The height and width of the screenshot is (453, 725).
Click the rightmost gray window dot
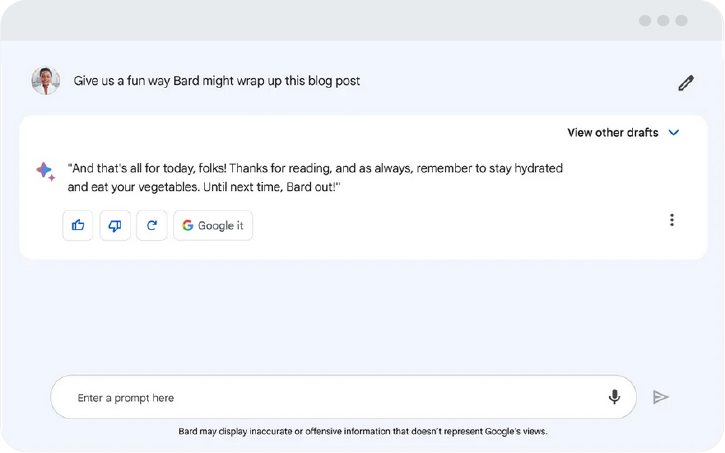[x=681, y=21]
